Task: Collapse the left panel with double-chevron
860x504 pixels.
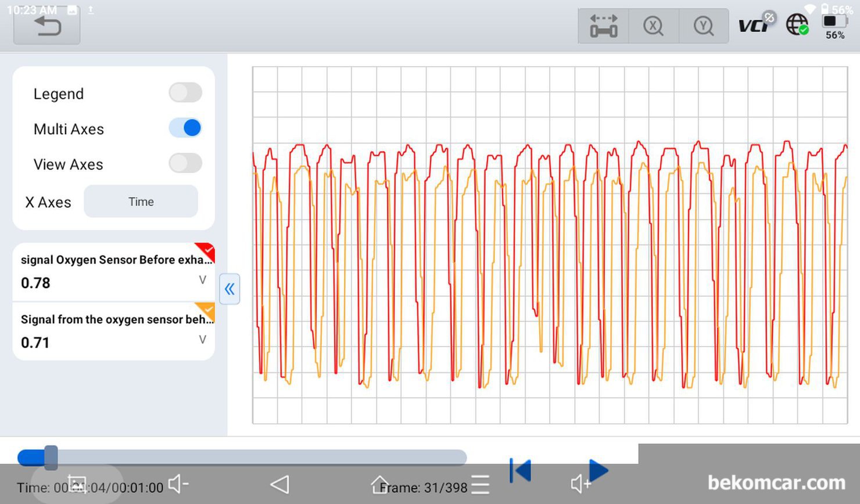Action: pyautogui.click(x=230, y=289)
